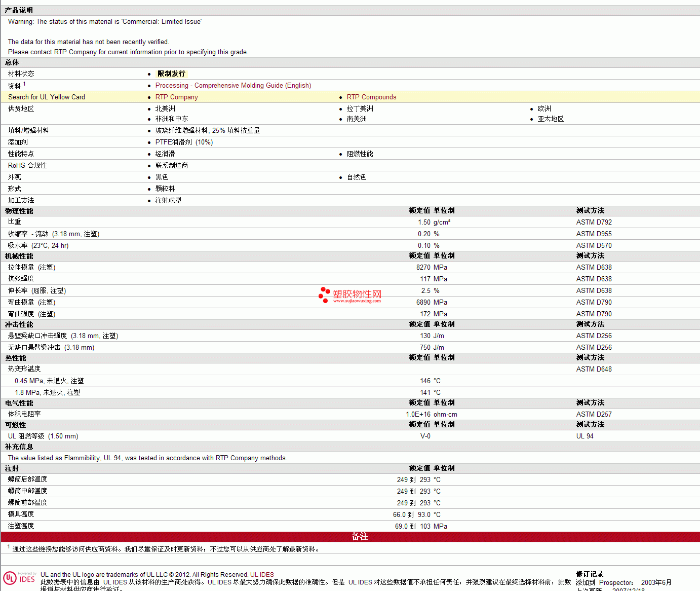Click the 141 °C deflection temperature value
This screenshot has height=591, width=700.
pos(430,393)
